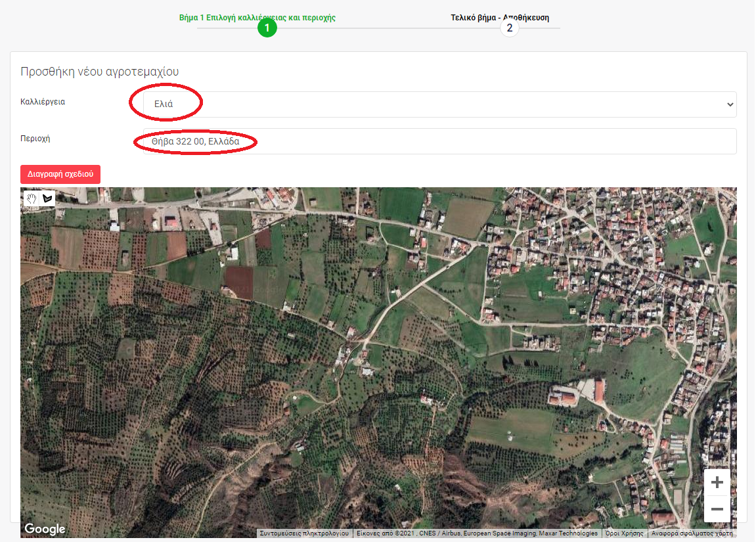Click the step 2 circle indicator
This screenshot has height=542, width=756.
(509, 28)
